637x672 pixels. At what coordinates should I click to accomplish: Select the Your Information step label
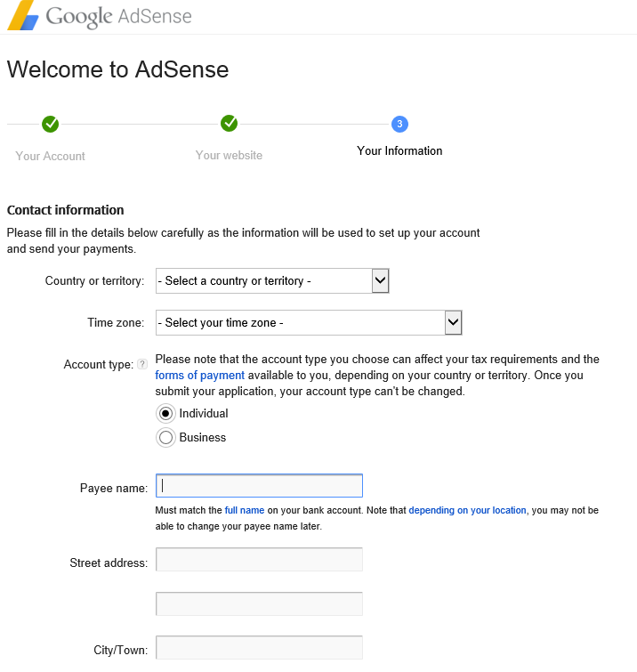[x=399, y=150]
